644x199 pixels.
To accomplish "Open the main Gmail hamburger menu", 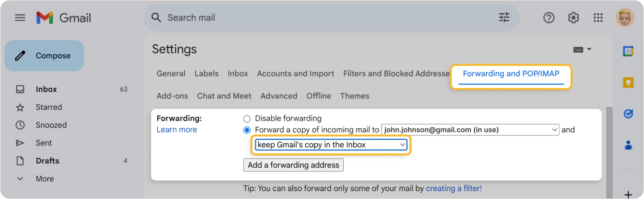I will pyautogui.click(x=20, y=18).
